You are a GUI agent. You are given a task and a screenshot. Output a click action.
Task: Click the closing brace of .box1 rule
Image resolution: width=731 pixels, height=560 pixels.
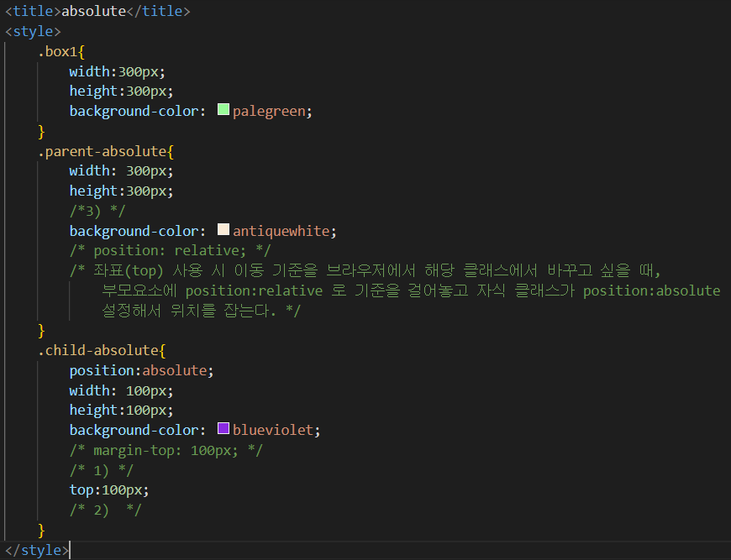pos(41,132)
